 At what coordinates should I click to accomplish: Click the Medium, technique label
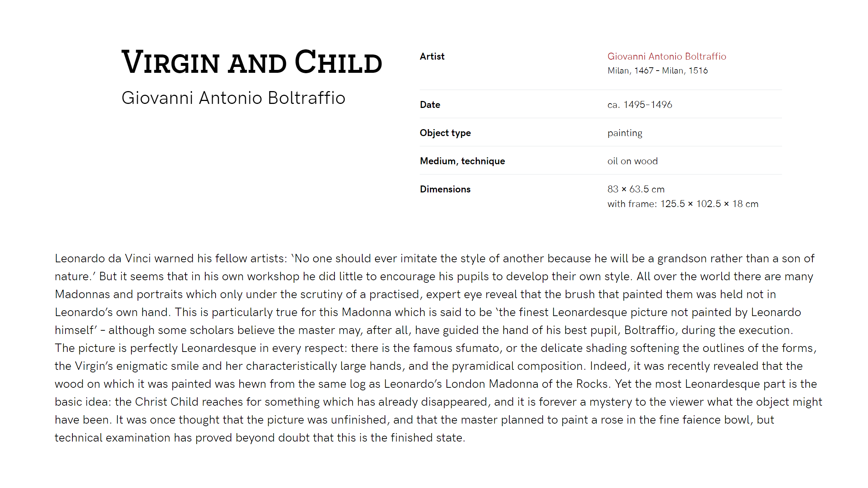[463, 161]
